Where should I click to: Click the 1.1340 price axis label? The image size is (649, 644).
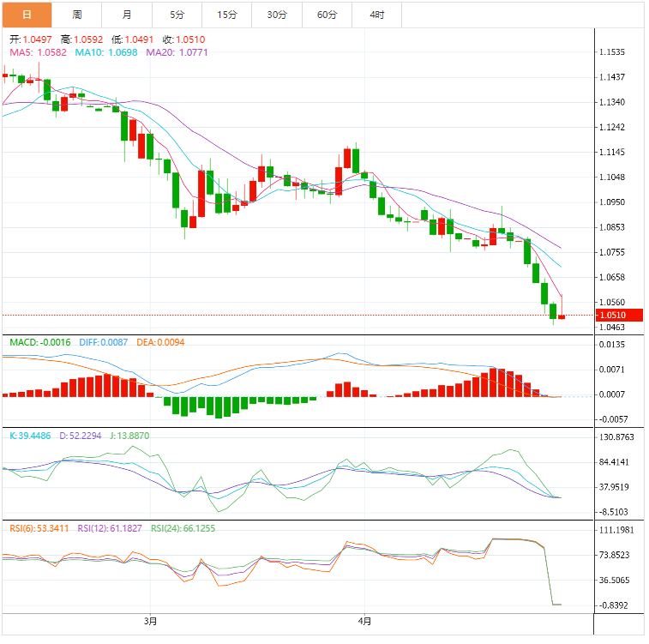point(612,102)
